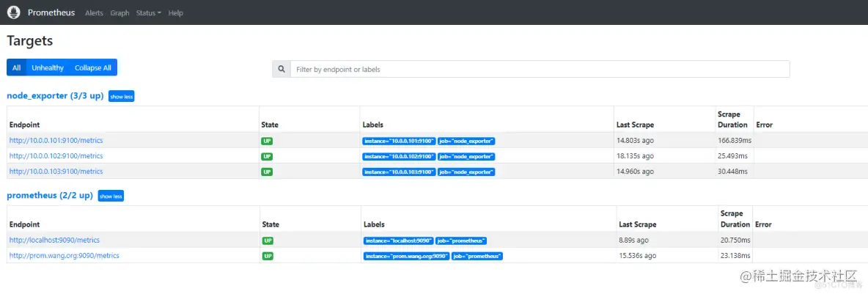
Task: Click job="node_exporter" label in 10.0.0.101 row
Action: point(466,142)
